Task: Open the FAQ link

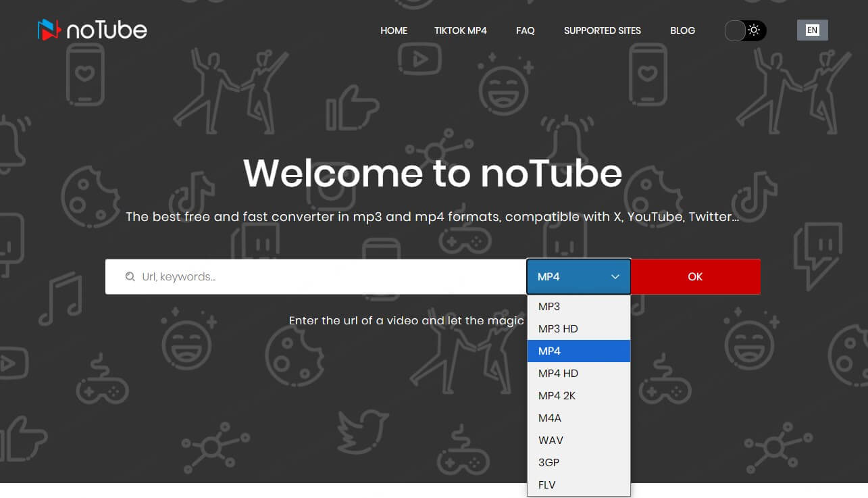Action: pyautogui.click(x=526, y=30)
